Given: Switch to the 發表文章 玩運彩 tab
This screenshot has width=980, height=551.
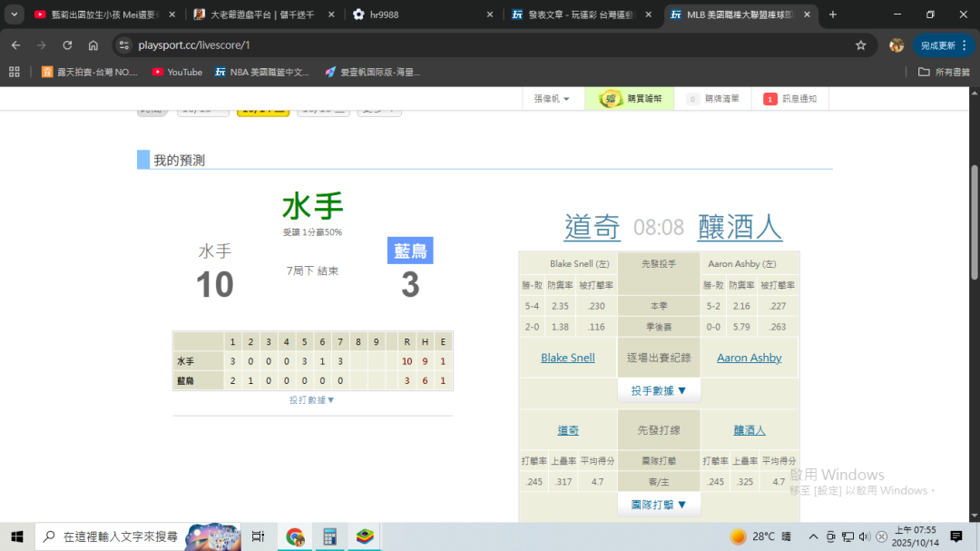Looking at the screenshot, I should 581,15.
